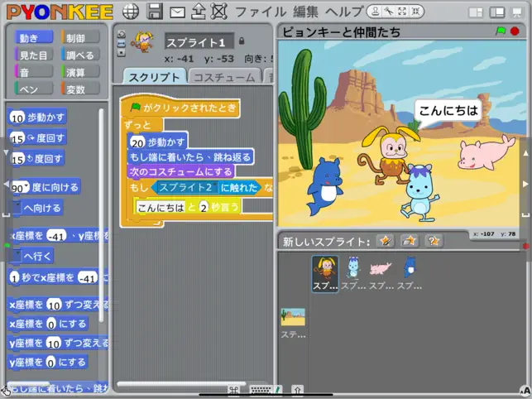The width and height of the screenshot is (532, 399).
Task: Select the ペン block category
Action: (x=34, y=89)
